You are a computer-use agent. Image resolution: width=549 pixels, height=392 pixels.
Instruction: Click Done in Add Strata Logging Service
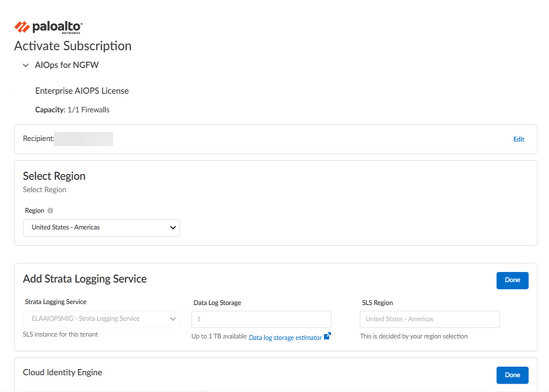512,281
